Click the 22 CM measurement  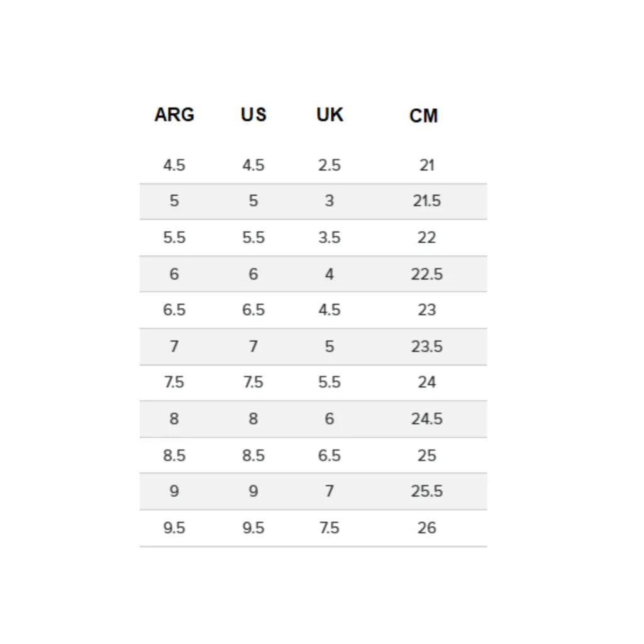tap(427, 237)
